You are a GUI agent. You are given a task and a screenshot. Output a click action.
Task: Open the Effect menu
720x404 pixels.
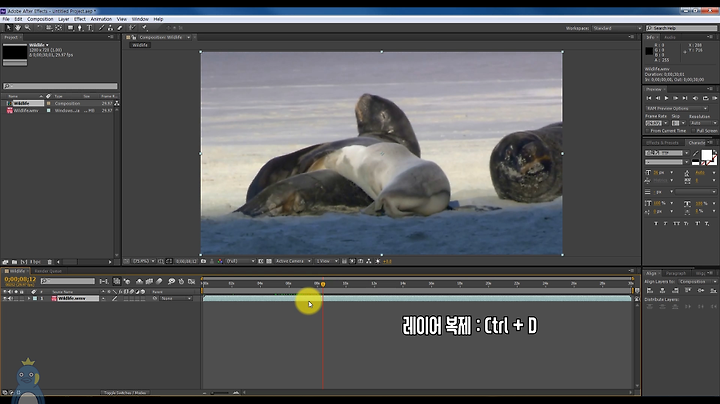80,19
